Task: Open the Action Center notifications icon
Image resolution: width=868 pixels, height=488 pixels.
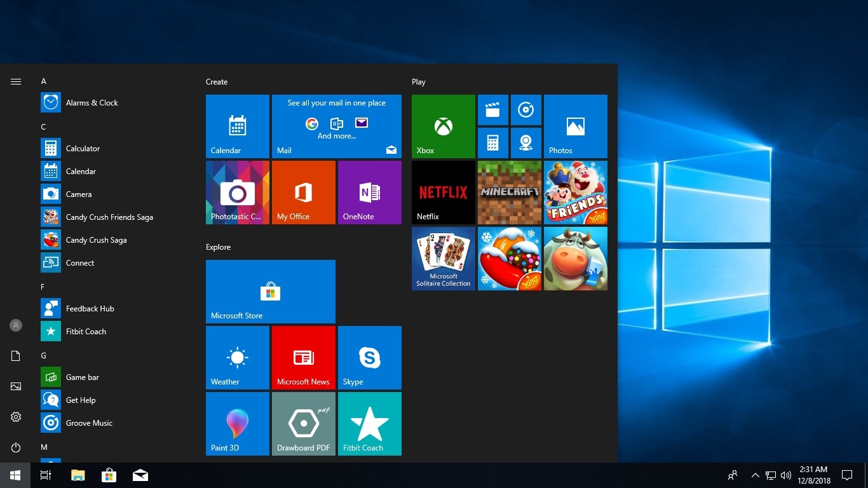Action: click(x=846, y=475)
